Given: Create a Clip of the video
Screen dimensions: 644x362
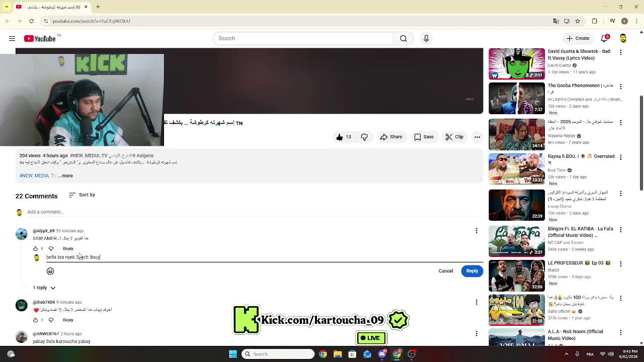Looking at the screenshot, I should (454, 137).
